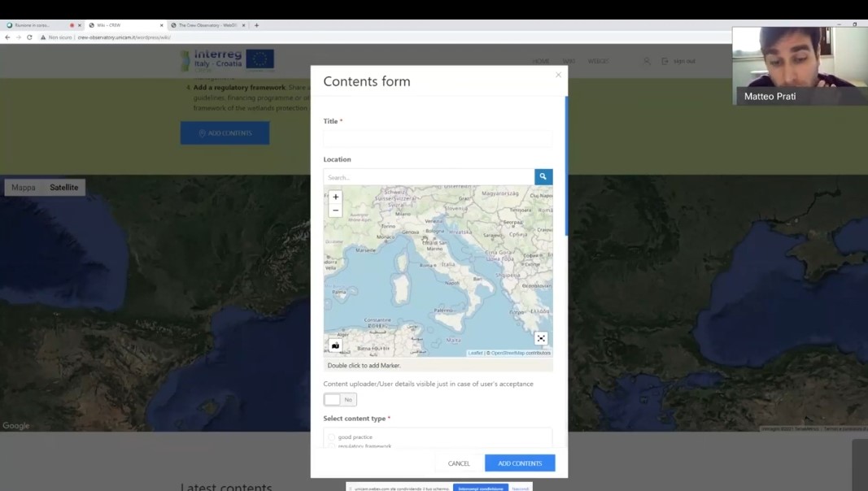Click the map layers icon at bottom-left

[x=335, y=345]
